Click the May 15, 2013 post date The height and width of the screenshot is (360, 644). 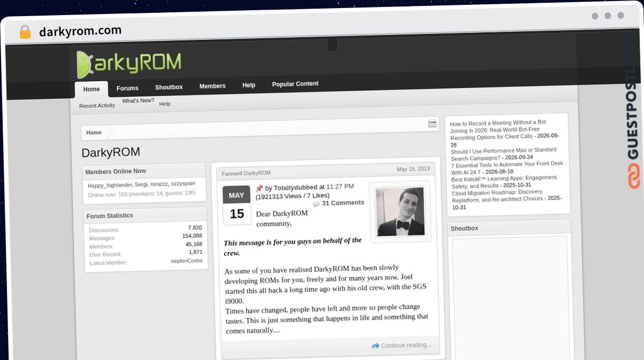tap(413, 169)
